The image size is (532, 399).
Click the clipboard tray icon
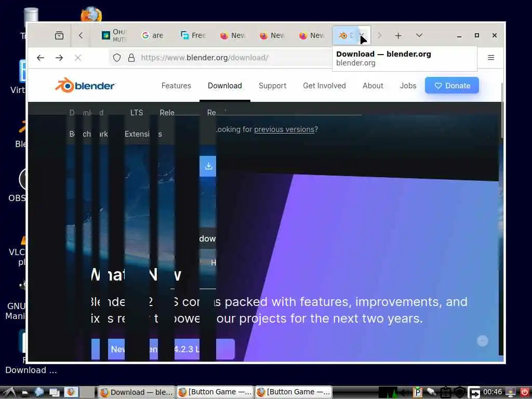445,393
